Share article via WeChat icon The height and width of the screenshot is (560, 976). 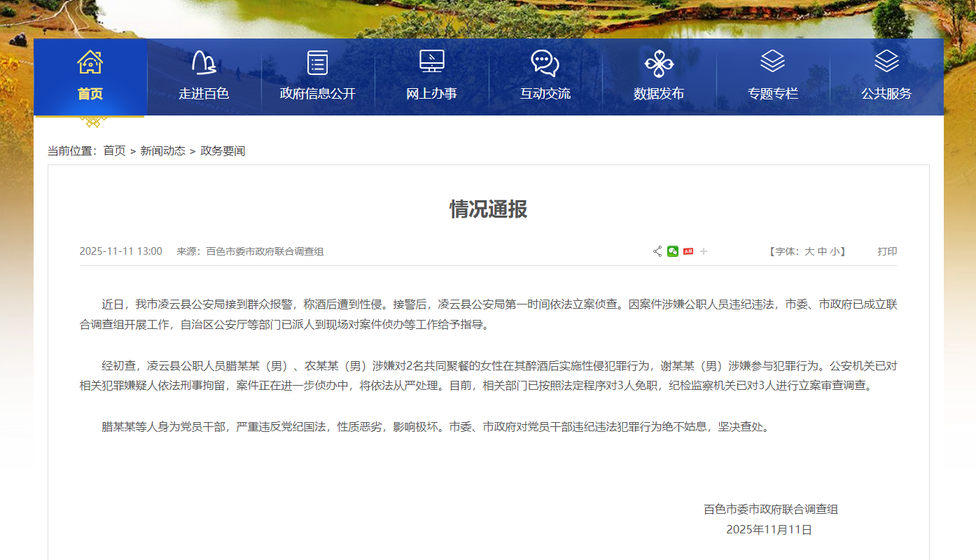coord(673,251)
